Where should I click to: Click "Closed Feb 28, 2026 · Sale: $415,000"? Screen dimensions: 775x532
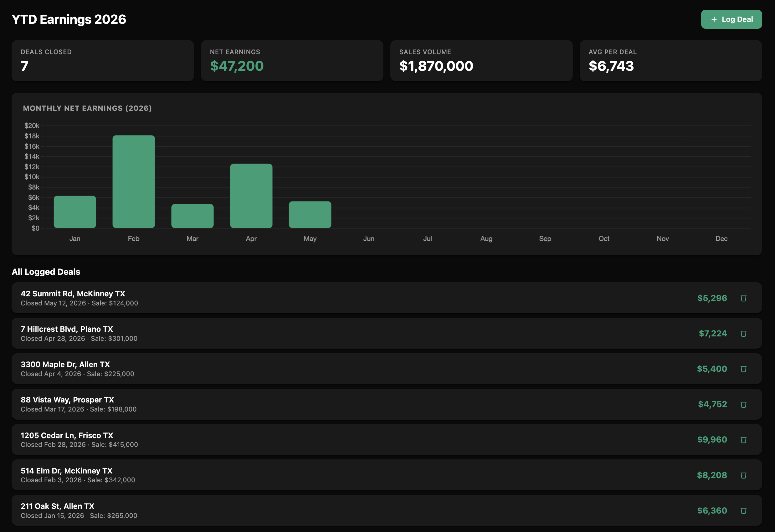pyautogui.click(x=80, y=445)
